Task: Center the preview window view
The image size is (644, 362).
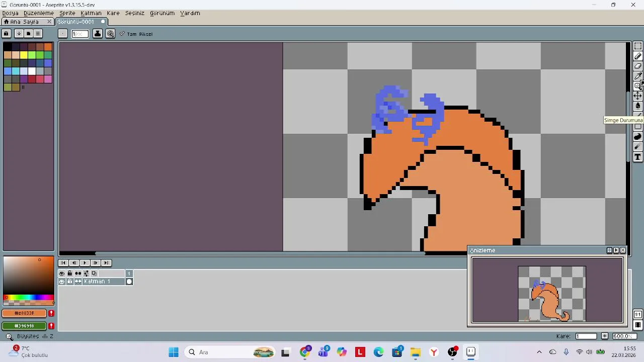Action: click(609, 250)
